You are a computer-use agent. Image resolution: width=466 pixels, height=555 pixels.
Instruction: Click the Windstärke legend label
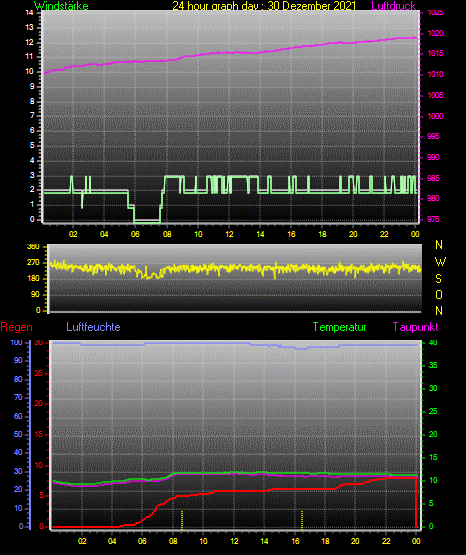point(61,6)
